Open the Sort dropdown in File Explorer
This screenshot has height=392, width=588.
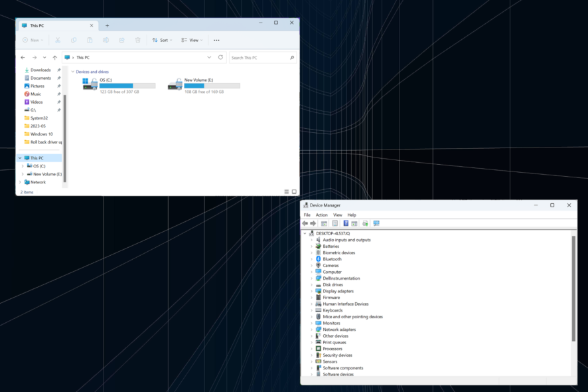(162, 40)
